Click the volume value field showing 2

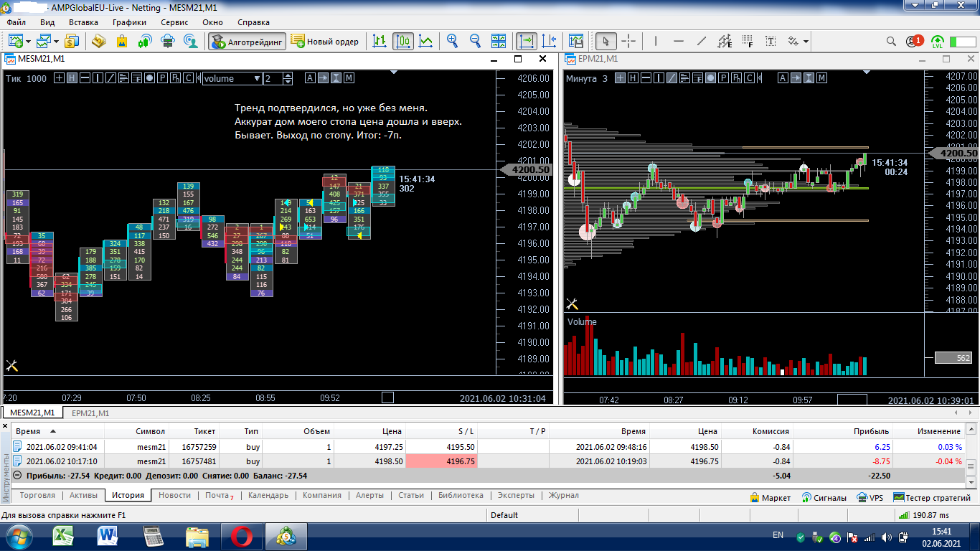point(273,78)
